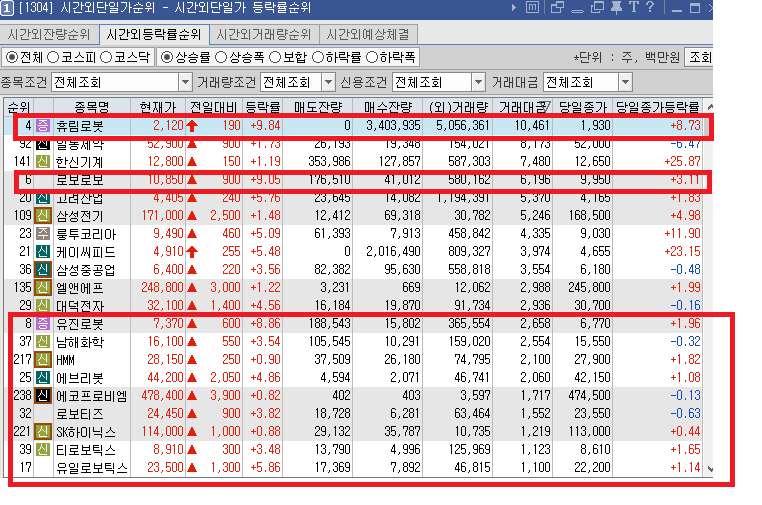Click the 조회 search button
The width and height of the screenshot is (762, 505).
tap(699, 57)
